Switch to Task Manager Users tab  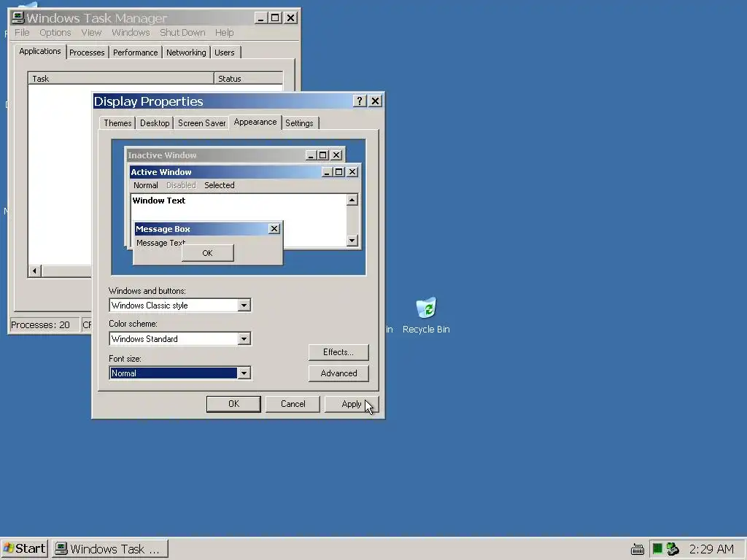coord(225,52)
